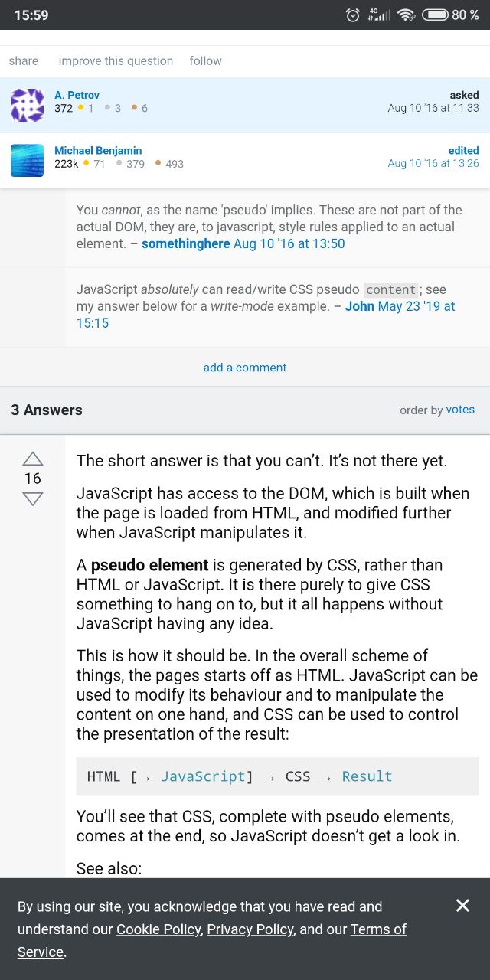
Task: Upvote the first answer
Action: [x=32, y=459]
